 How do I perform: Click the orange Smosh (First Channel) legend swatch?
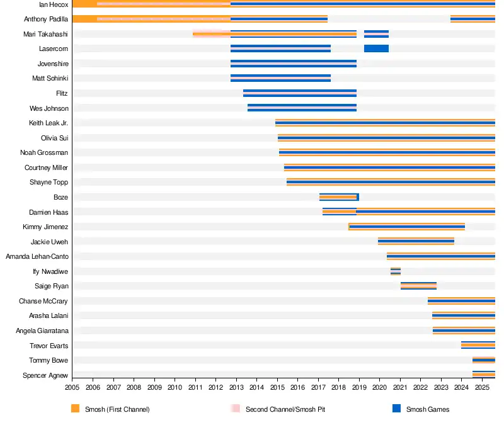[76, 409]
